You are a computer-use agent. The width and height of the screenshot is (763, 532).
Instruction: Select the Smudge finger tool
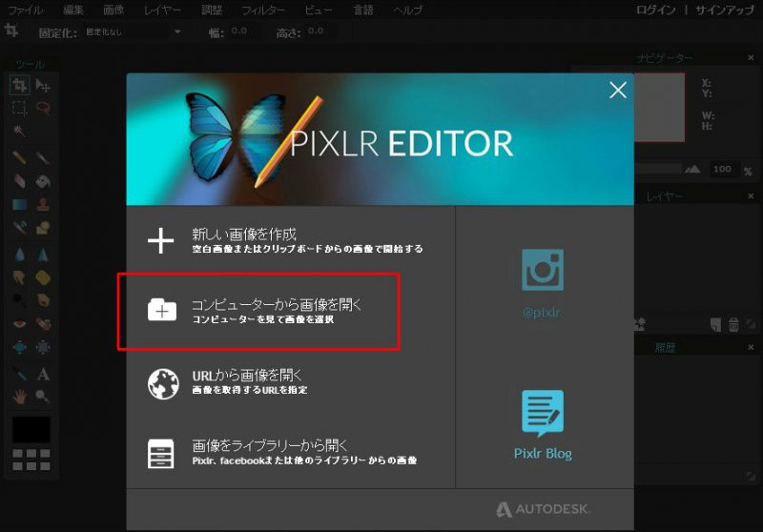point(19,277)
